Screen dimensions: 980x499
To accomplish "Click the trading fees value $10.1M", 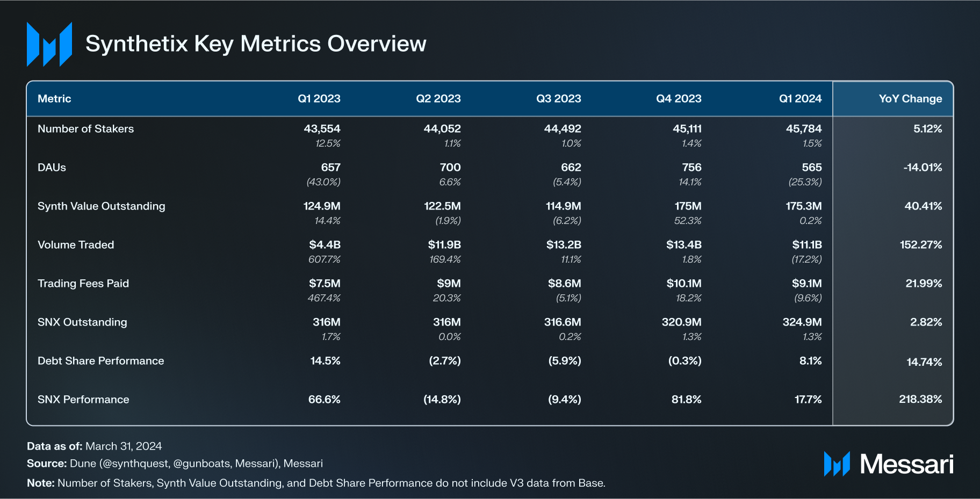I will point(684,284).
